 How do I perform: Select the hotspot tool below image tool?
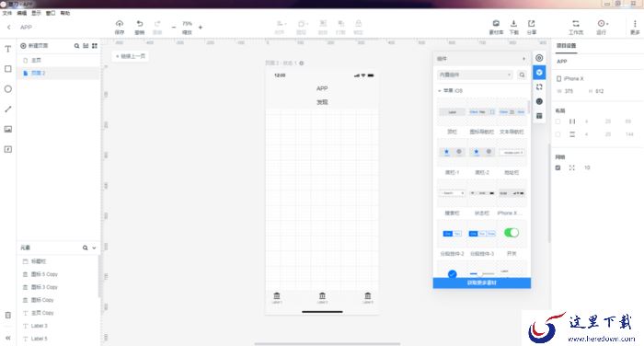point(7,149)
